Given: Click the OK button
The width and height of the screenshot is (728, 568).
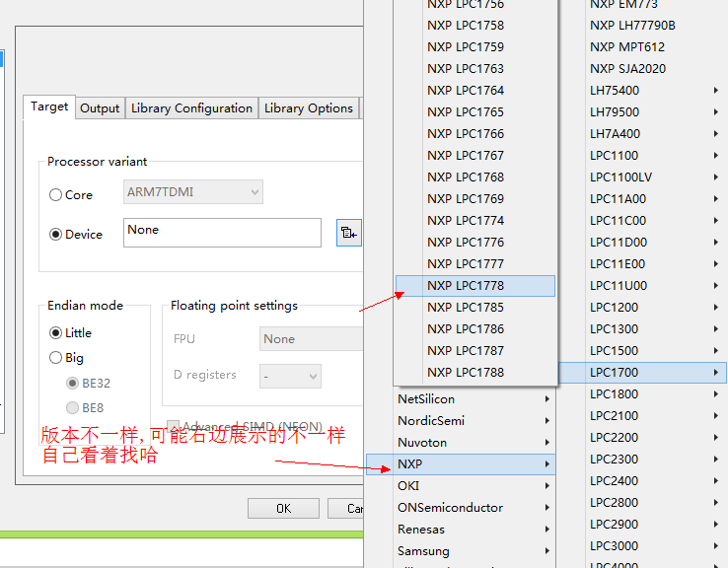Looking at the screenshot, I should (284, 508).
